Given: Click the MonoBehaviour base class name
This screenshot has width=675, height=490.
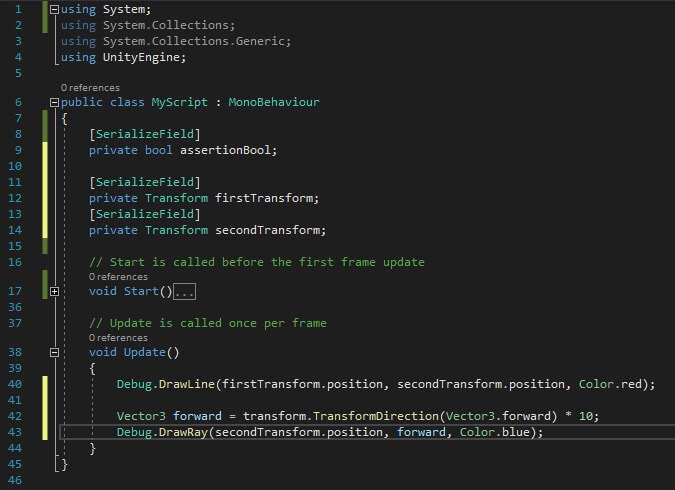Looking at the screenshot, I should click(x=274, y=102).
